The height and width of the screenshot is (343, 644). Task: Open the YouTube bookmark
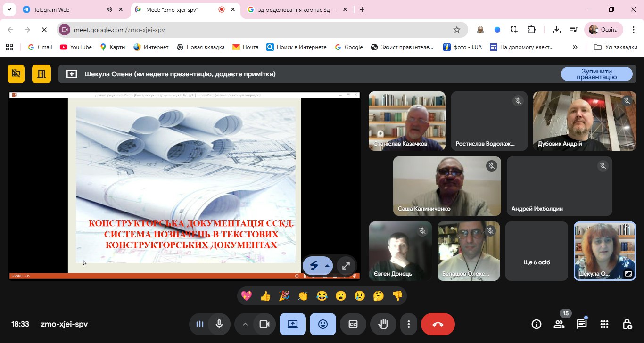pos(76,47)
